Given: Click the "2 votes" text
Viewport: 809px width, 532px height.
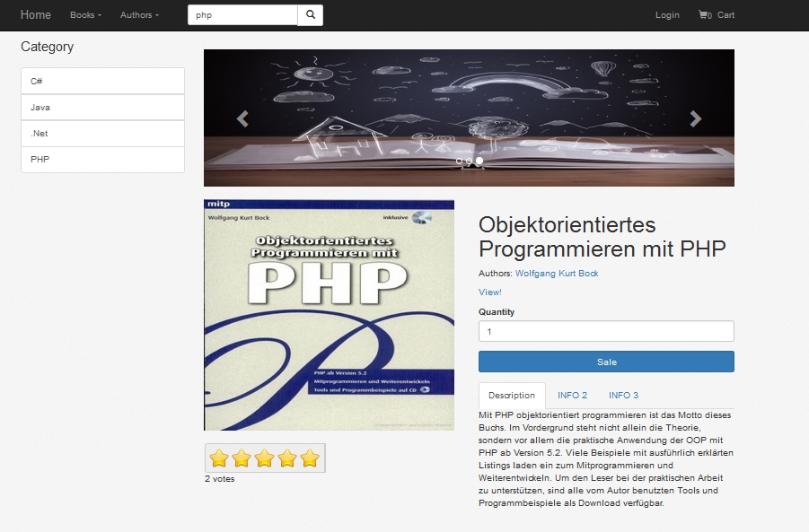Looking at the screenshot, I should click(x=219, y=479).
